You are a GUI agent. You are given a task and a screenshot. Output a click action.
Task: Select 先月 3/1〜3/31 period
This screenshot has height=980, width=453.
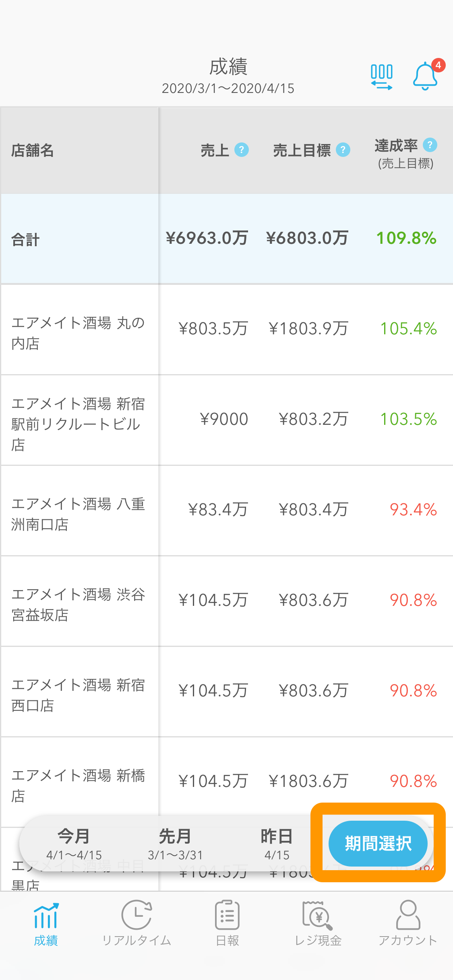(x=175, y=844)
